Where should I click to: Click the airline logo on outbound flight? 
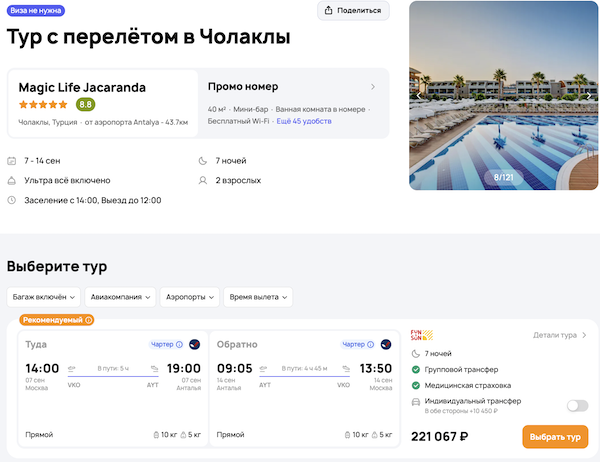[x=195, y=344]
